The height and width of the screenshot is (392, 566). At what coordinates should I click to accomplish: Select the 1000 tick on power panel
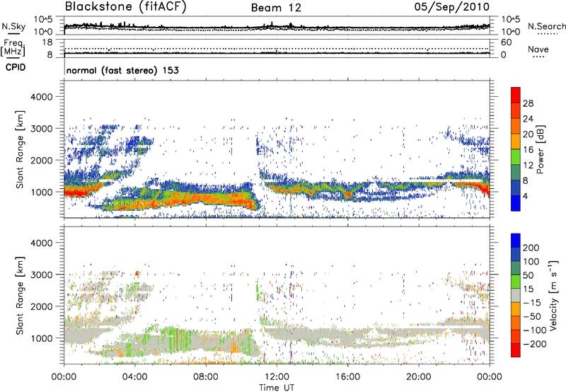click(42, 192)
